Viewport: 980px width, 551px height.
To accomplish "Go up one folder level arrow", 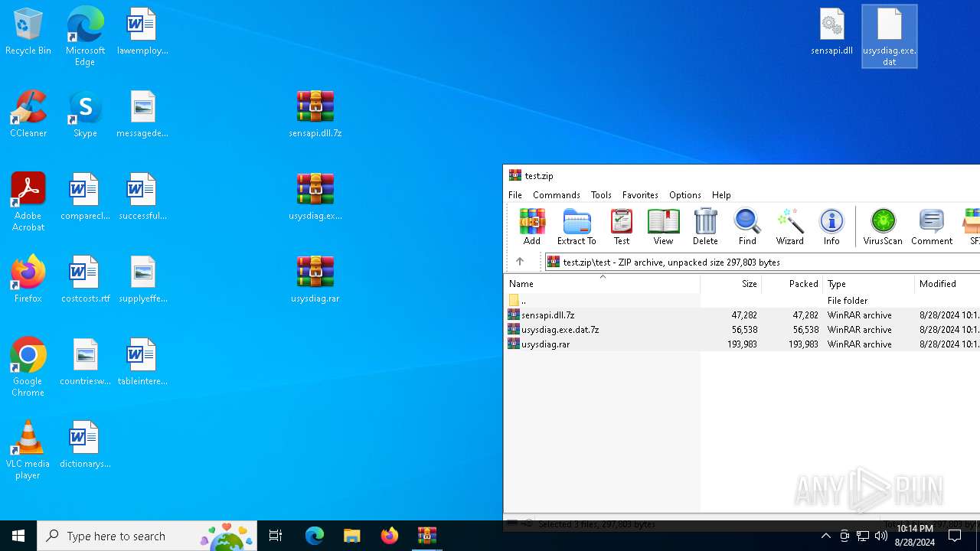I will pos(520,262).
